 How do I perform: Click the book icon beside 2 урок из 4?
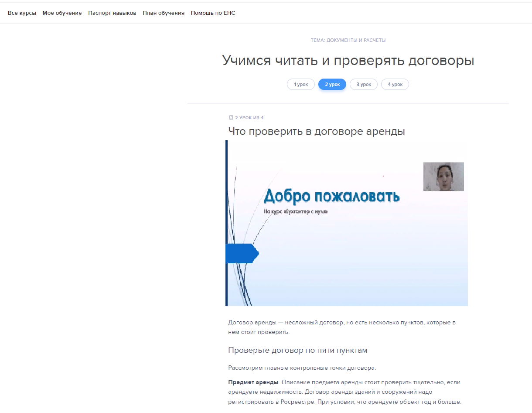pyautogui.click(x=231, y=117)
